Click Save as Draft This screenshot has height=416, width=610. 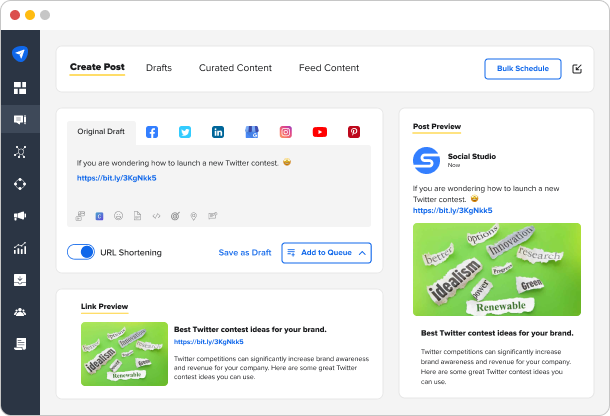click(245, 253)
